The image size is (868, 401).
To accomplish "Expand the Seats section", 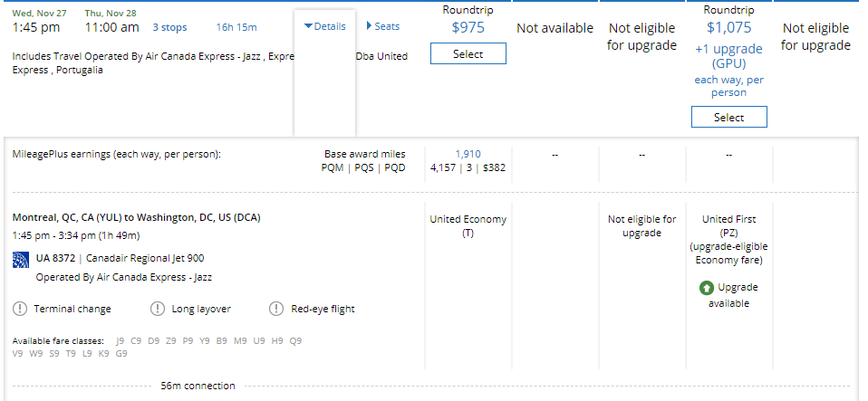I will [x=383, y=26].
